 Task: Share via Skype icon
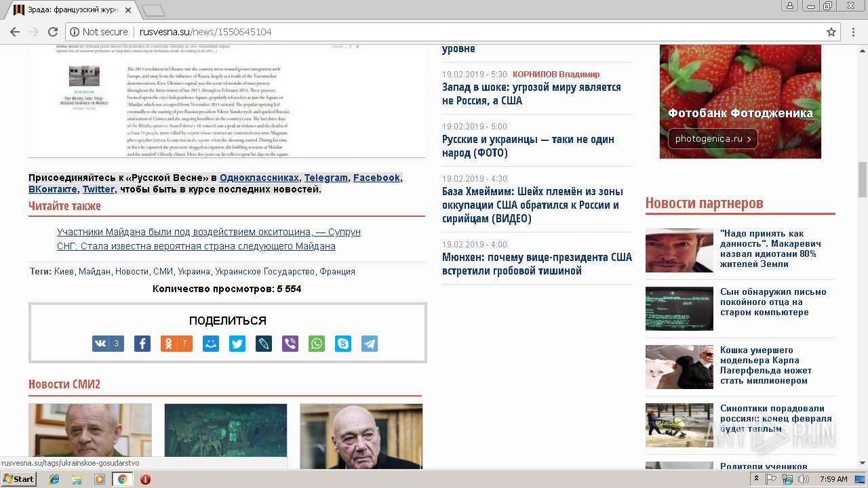(x=343, y=344)
